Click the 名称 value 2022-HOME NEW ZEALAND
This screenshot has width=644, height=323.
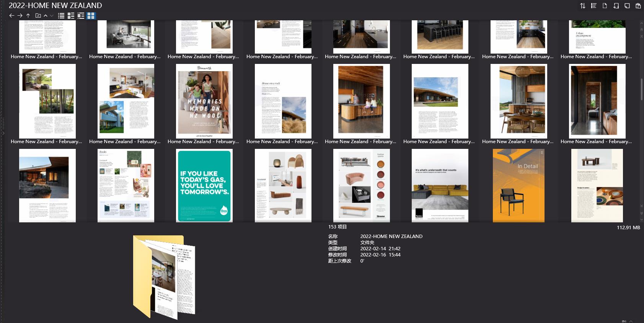tap(391, 236)
